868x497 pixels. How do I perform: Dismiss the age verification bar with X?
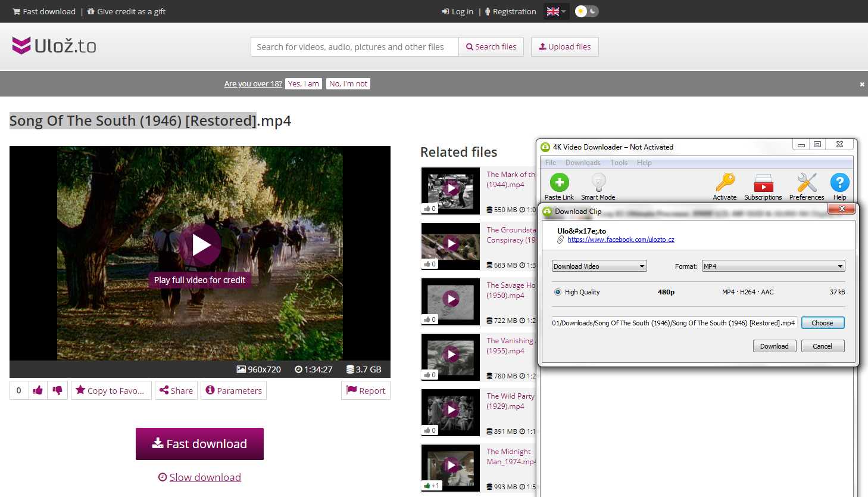coord(861,84)
